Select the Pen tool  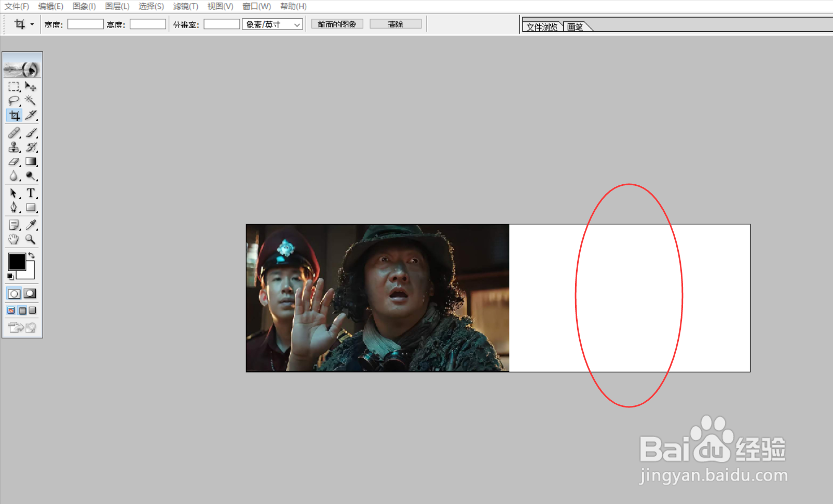click(x=14, y=208)
